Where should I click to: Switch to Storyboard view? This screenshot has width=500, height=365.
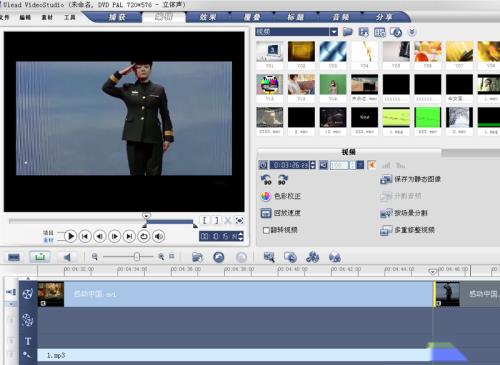tap(14, 257)
